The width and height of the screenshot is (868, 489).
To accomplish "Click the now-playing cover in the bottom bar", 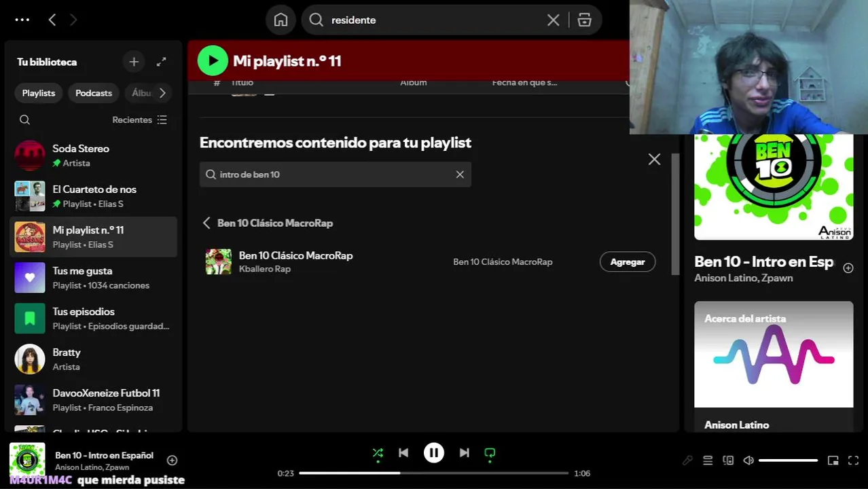I will [x=27, y=460].
